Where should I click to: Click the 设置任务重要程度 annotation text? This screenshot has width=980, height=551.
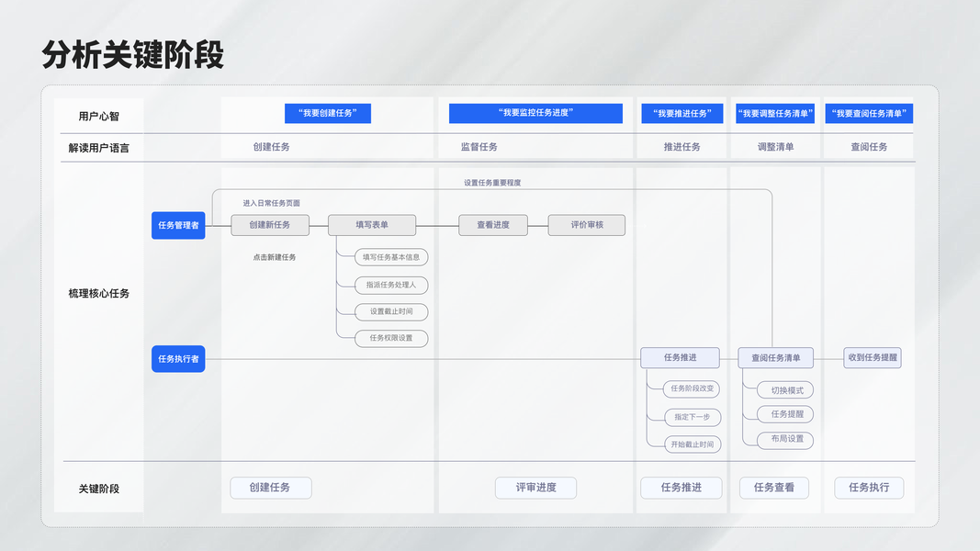[x=492, y=183]
